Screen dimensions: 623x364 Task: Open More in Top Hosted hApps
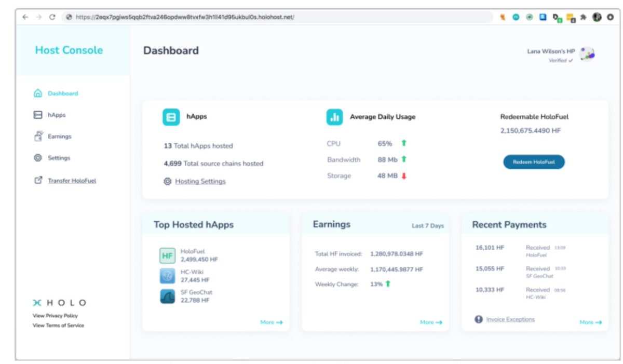point(272,322)
